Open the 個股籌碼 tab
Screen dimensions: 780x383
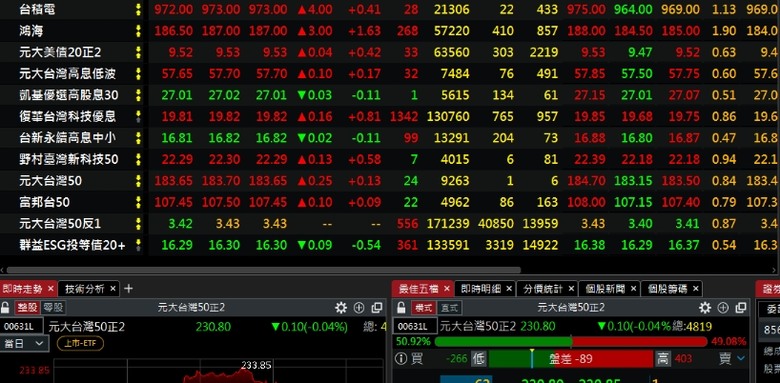tap(667, 288)
